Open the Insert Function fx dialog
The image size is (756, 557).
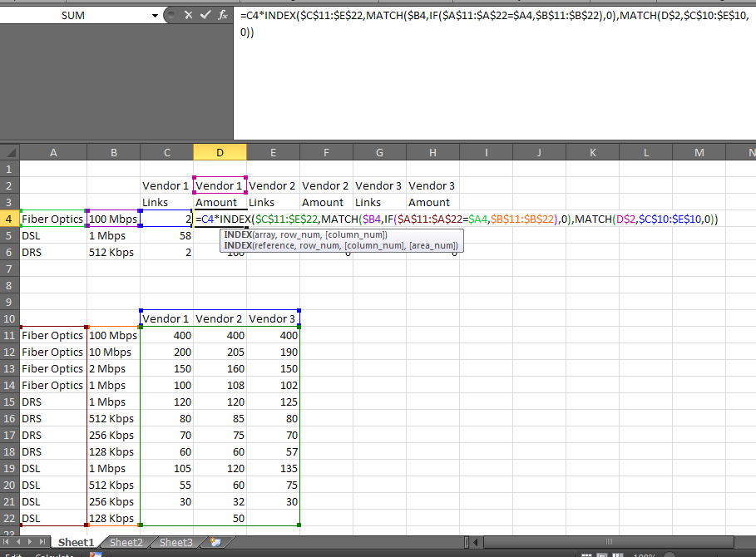tap(223, 15)
